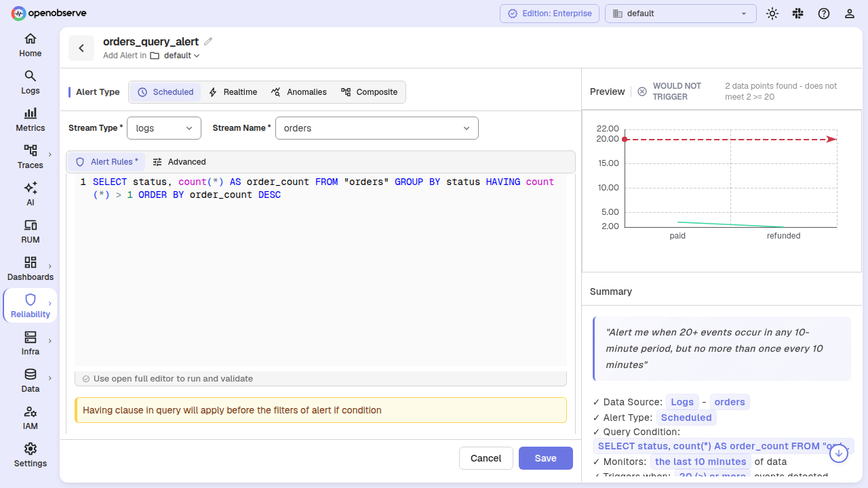Select Realtime alert type
This screenshot has width=868, height=488.
click(233, 92)
